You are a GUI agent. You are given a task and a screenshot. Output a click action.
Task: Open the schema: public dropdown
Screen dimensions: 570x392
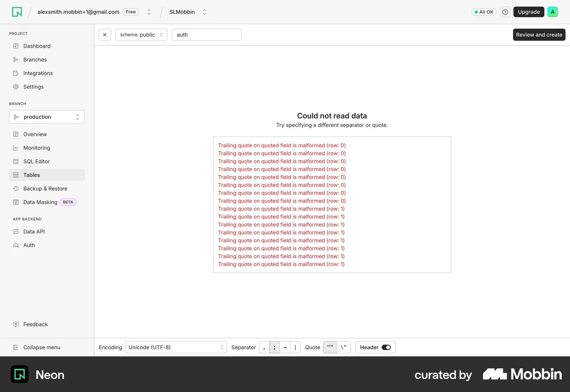pyautogui.click(x=141, y=35)
